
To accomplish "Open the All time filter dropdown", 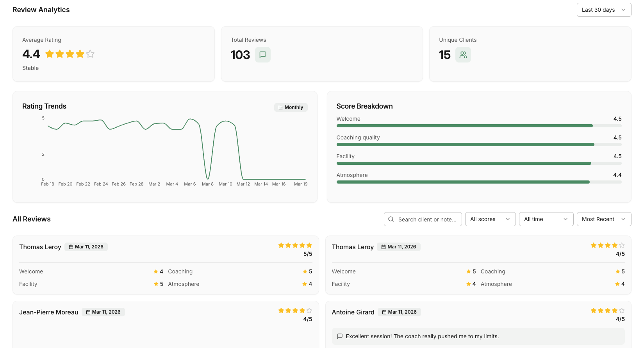I will pyautogui.click(x=546, y=219).
